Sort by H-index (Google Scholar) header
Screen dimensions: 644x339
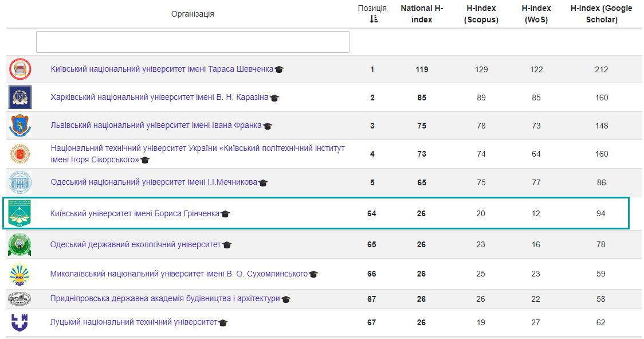pyautogui.click(x=601, y=14)
